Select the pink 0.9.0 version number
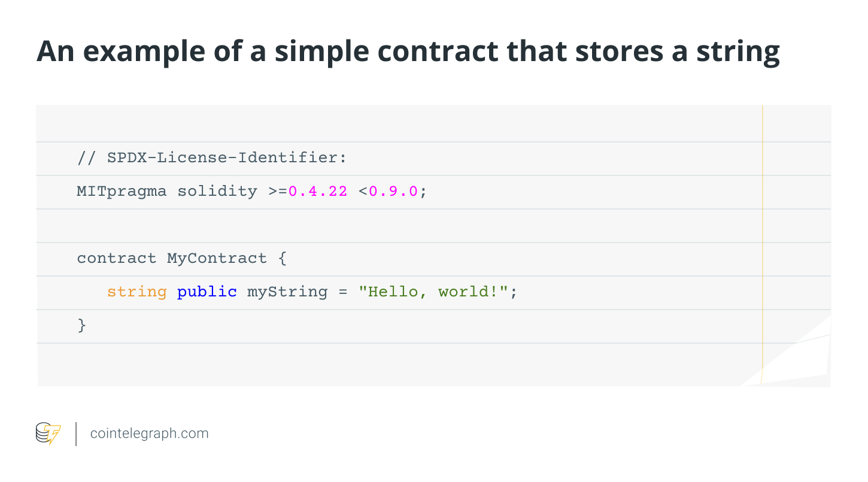The height and width of the screenshot is (482, 868). (393, 192)
